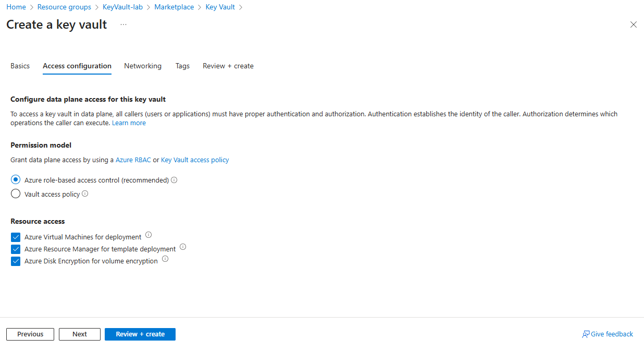Uncheck Azure Disk Encryption for volume encryption

tap(16, 261)
